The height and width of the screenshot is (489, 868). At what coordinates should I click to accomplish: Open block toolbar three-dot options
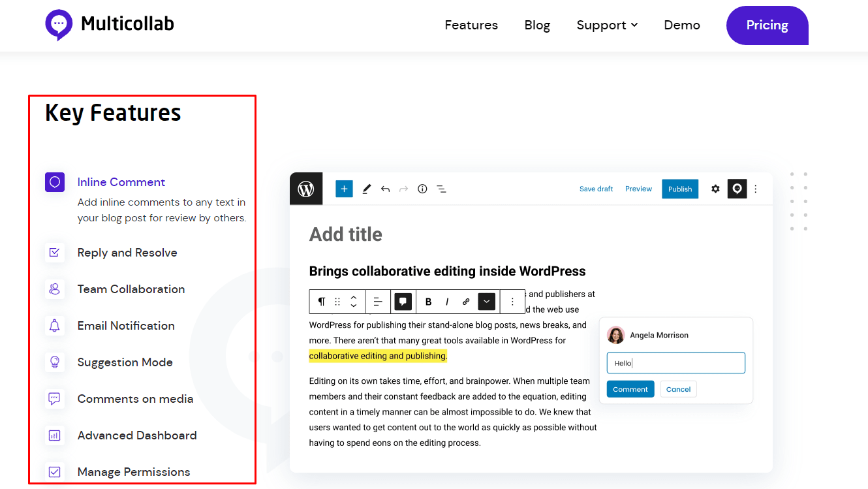coord(512,302)
